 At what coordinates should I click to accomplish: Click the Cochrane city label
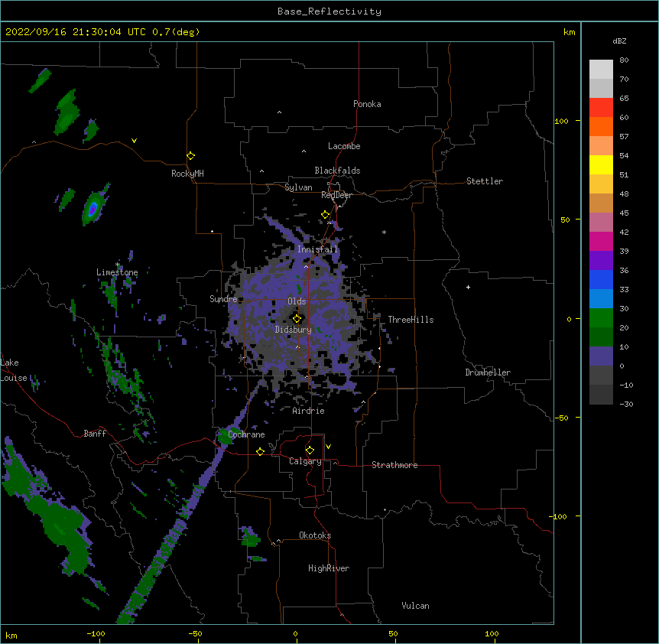246,434
